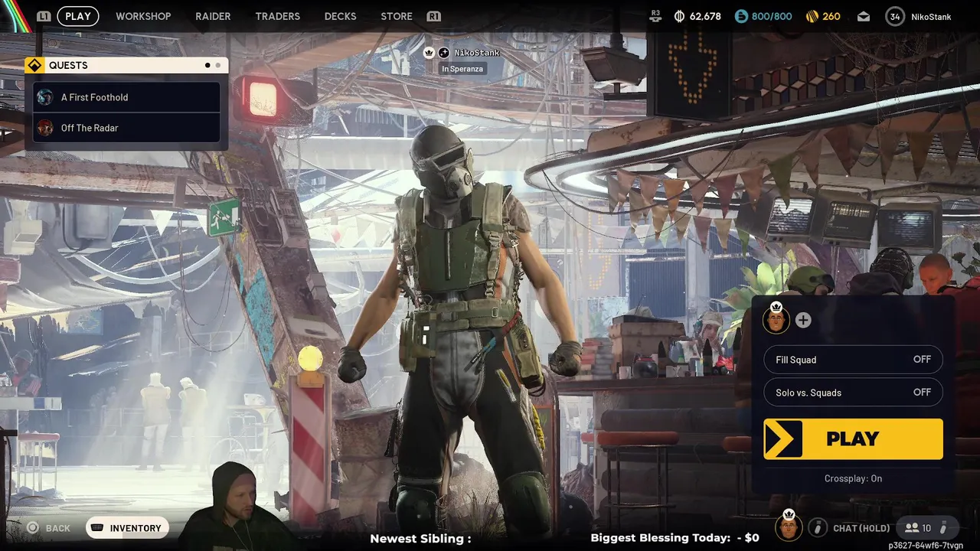Click the chevron icon on PLAY button
Viewport: 980px width, 551px height.
click(782, 439)
